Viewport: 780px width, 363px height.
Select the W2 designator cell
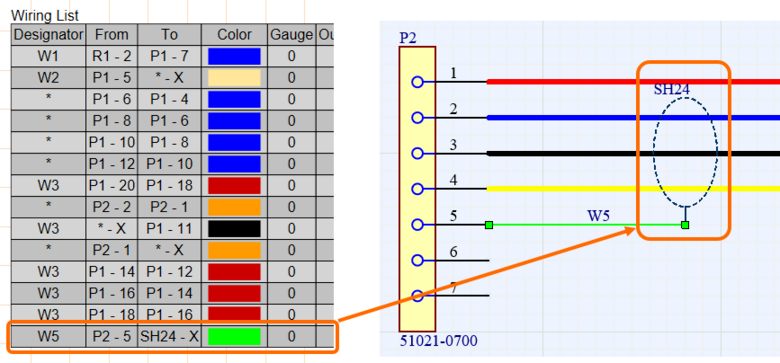pyautogui.click(x=48, y=78)
